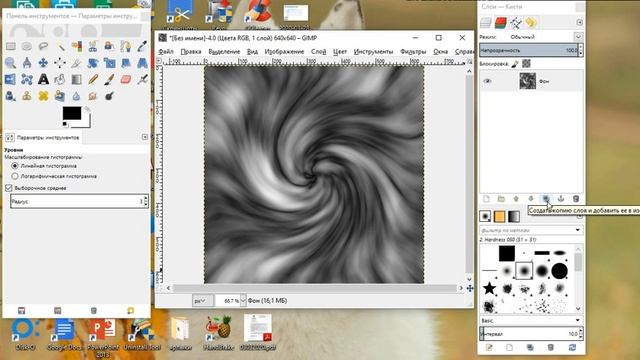This screenshot has height=360, width=640.
Task: Select the Eraser tool
Action: [126, 79]
